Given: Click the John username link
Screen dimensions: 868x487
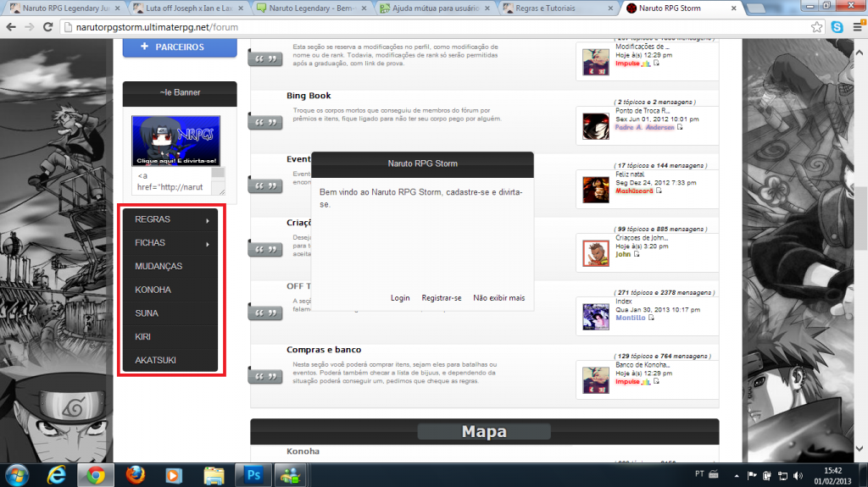Looking at the screenshot, I should pyautogui.click(x=623, y=254).
